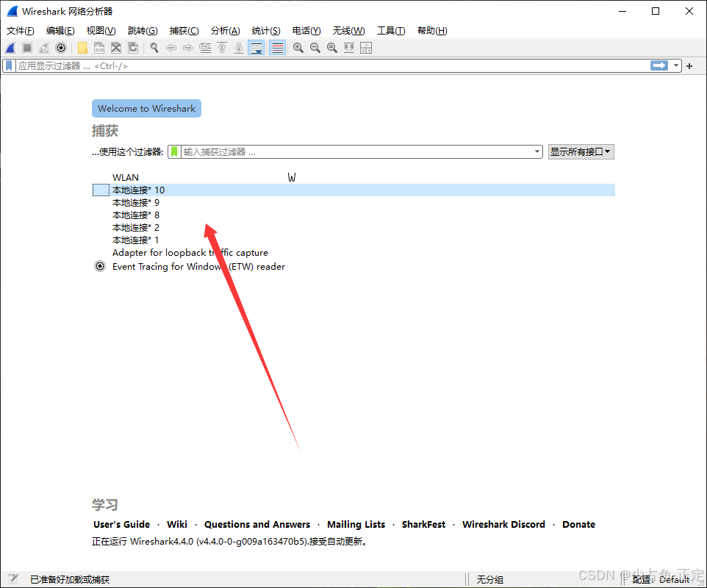Click the green capture filter bookmark icon
Screen dimensions: 707x588
tap(174, 152)
